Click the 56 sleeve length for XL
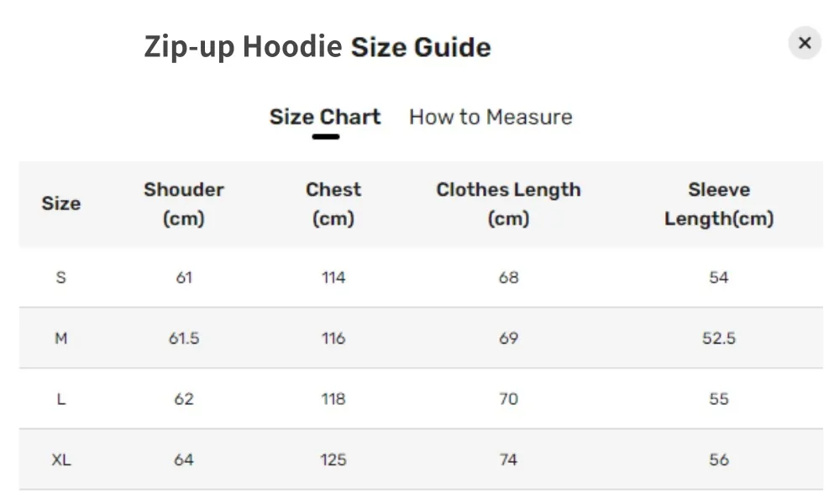This screenshot has width=834, height=504. pos(719,459)
